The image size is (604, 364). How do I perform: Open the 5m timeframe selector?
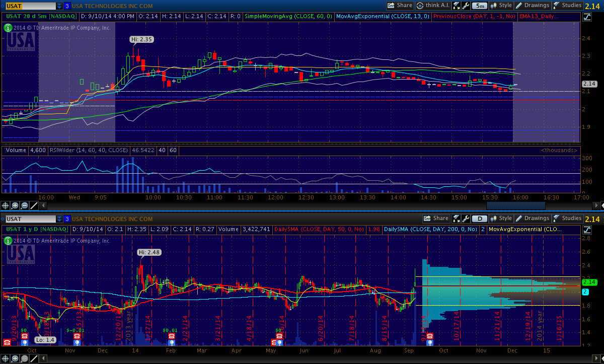coord(481,6)
